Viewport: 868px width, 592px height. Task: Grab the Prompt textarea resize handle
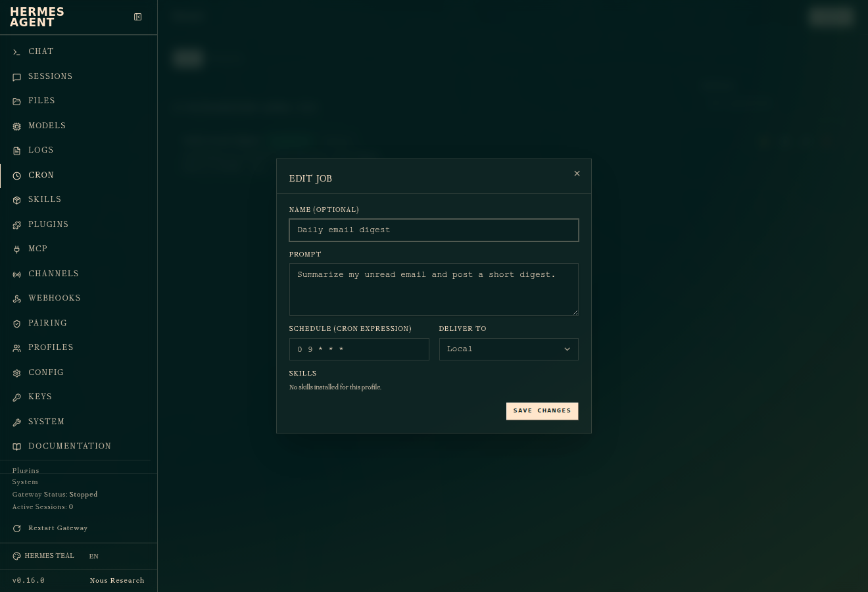575,312
